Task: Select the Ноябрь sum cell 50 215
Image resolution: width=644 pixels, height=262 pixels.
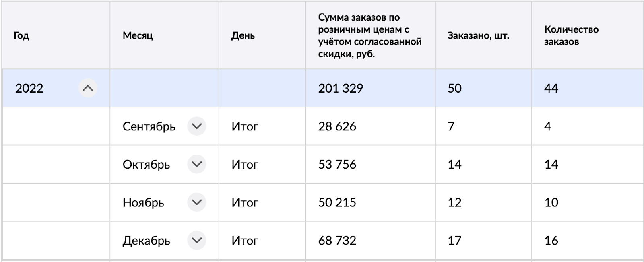Action: pos(337,202)
